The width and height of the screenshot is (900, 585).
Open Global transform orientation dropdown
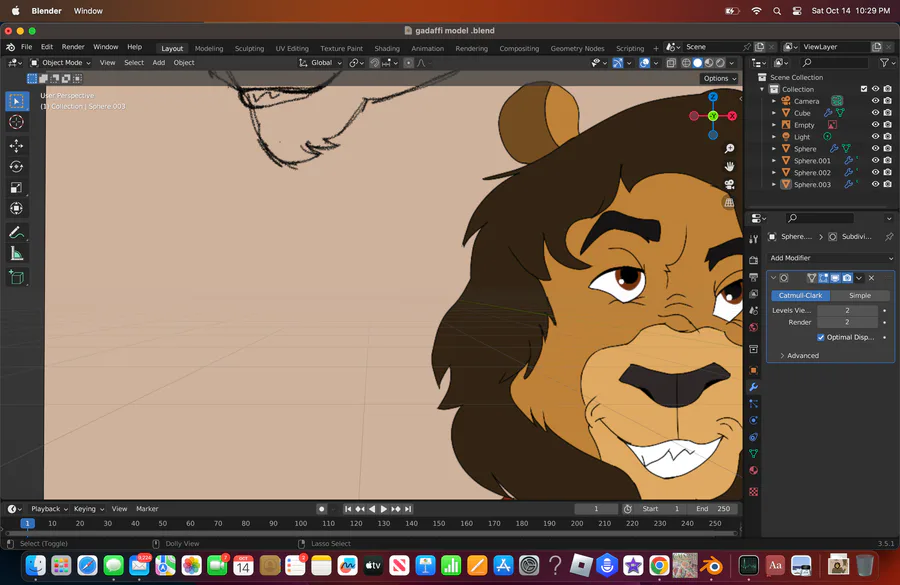[x=320, y=63]
